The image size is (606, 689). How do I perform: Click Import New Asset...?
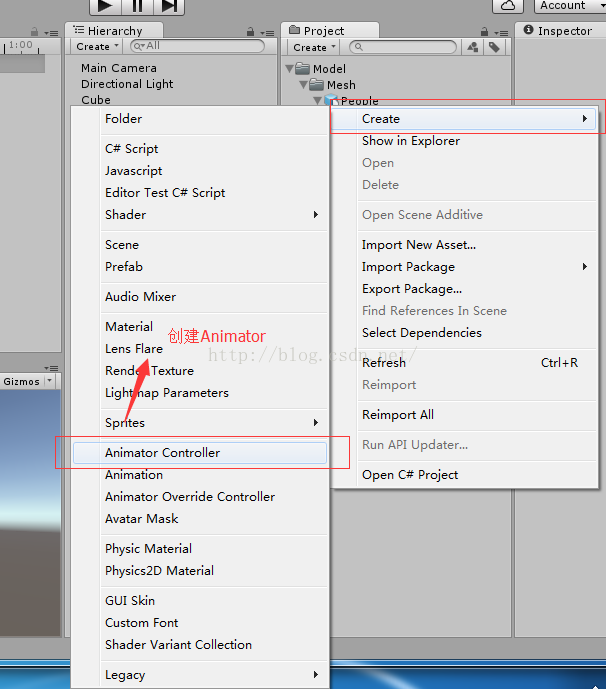coord(464,245)
